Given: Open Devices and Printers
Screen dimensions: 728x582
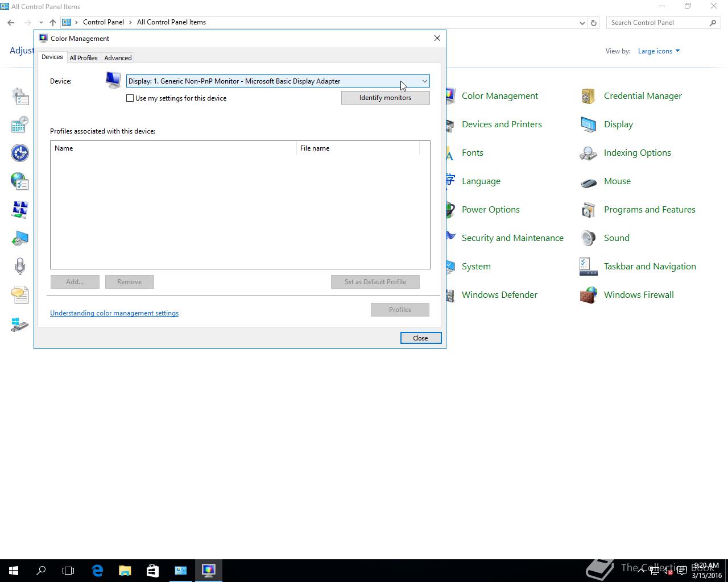Looking at the screenshot, I should click(x=502, y=124).
